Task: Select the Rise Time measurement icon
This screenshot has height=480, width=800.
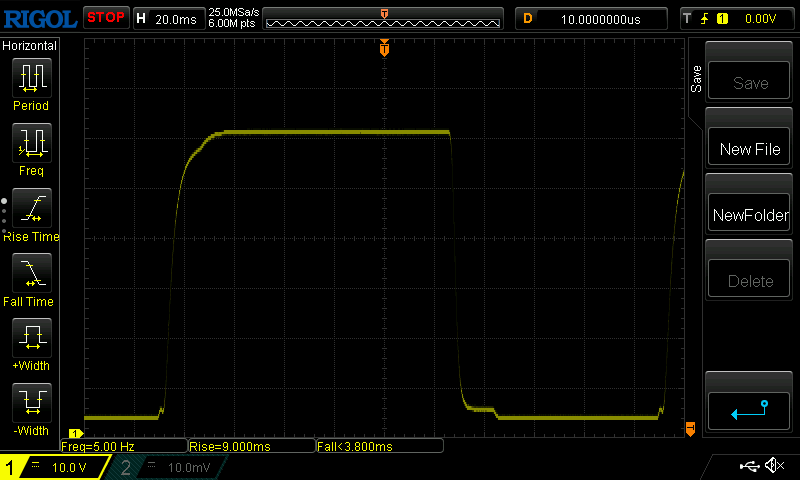Action: (30, 209)
